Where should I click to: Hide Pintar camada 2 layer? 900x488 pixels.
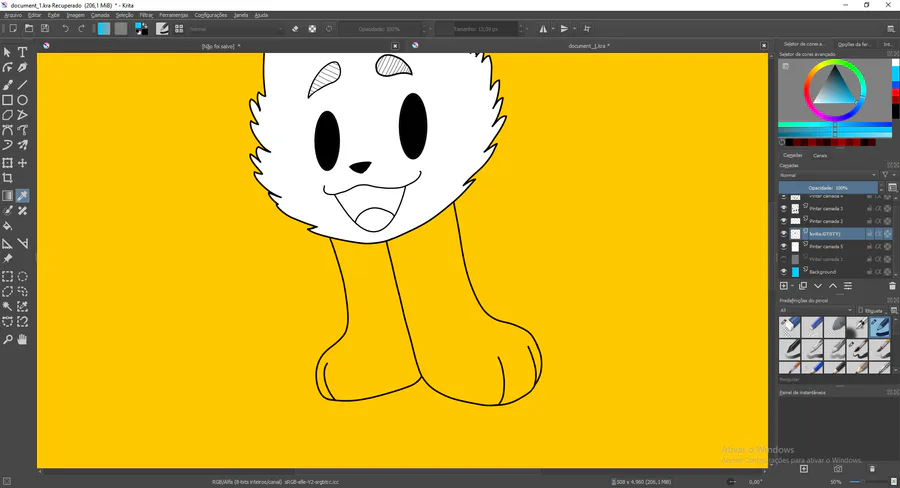[783, 221]
